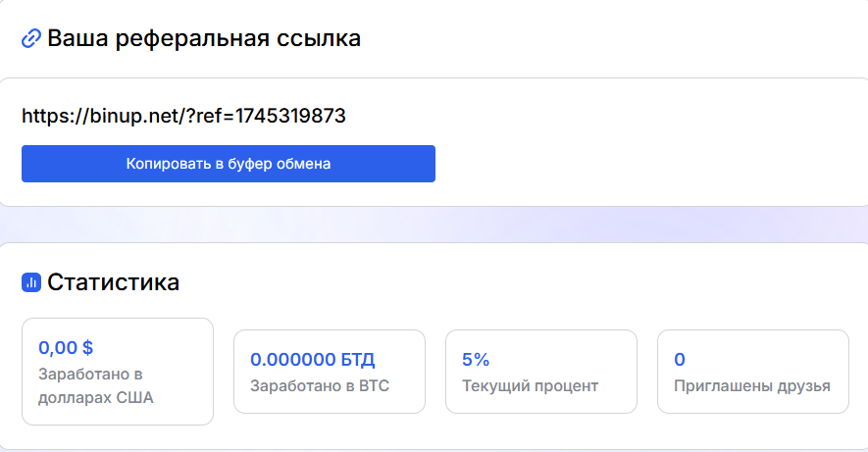Click the Ваша реферальная ссылка heading
Screen dimensions: 868x452
[204, 38]
